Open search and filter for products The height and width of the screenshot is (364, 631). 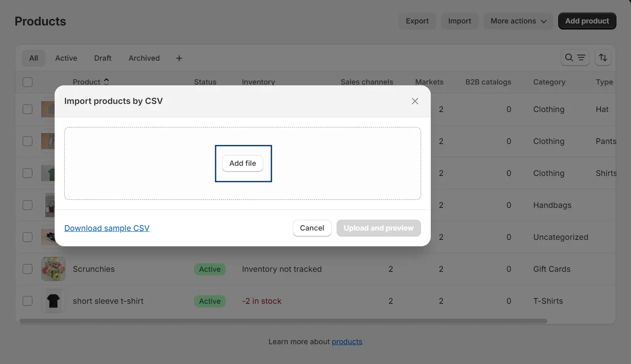[575, 58]
